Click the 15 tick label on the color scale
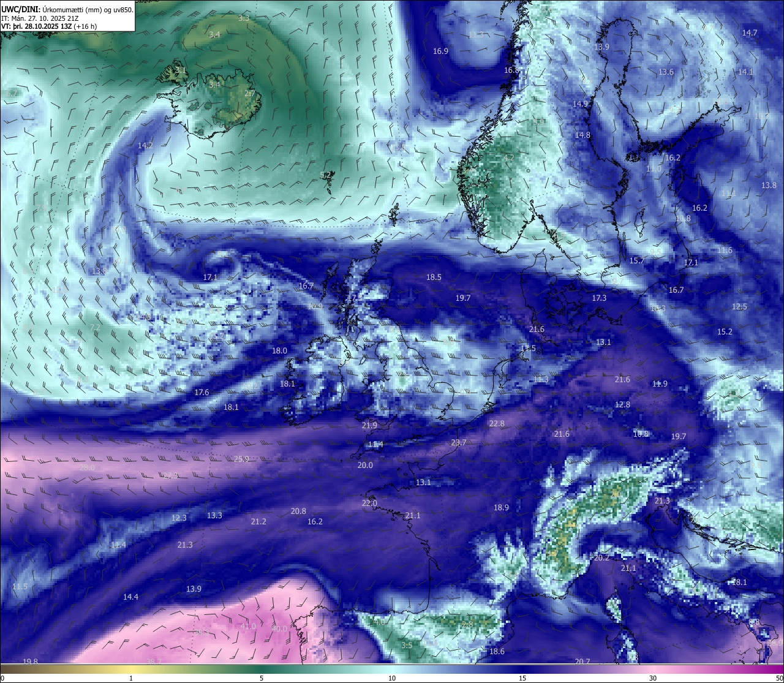Viewport: 784px width, 683px height. [x=522, y=678]
